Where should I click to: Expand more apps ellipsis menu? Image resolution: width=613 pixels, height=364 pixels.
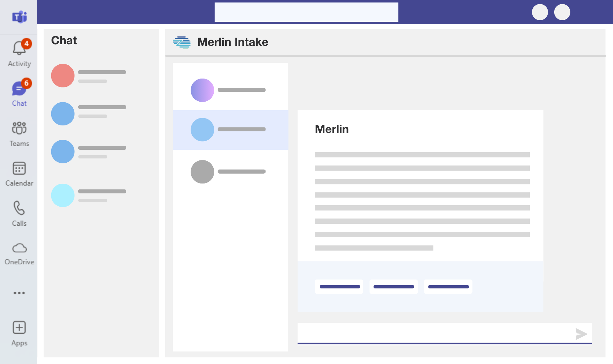(19, 293)
